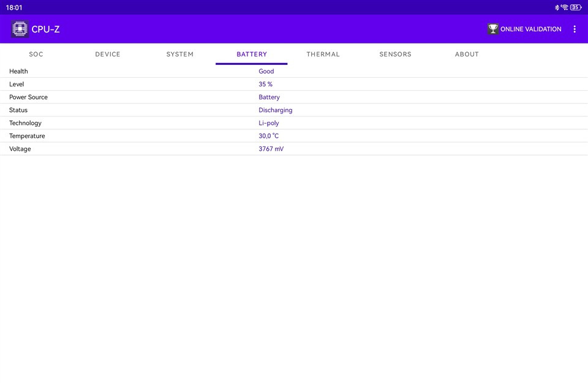Tap the Wi-Fi status bar icon
The height and width of the screenshot is (383, 588).
point(564,7)
